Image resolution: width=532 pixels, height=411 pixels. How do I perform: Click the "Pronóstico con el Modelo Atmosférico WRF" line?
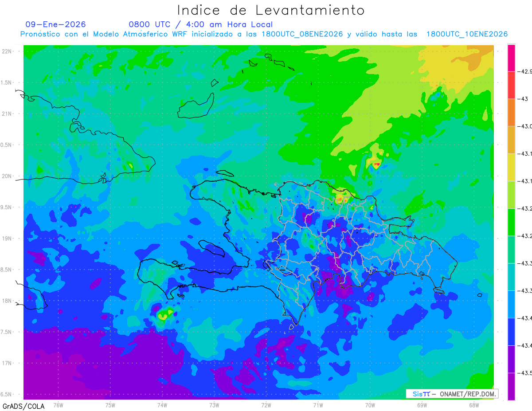coord(264,34)
